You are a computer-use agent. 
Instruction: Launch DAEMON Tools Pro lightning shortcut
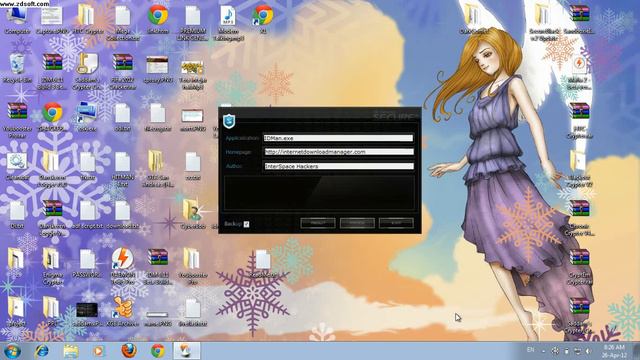tap(122, 259)
